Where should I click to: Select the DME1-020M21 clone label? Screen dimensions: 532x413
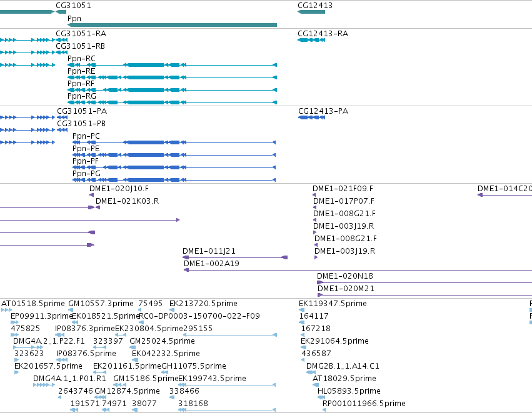[346, 289]
